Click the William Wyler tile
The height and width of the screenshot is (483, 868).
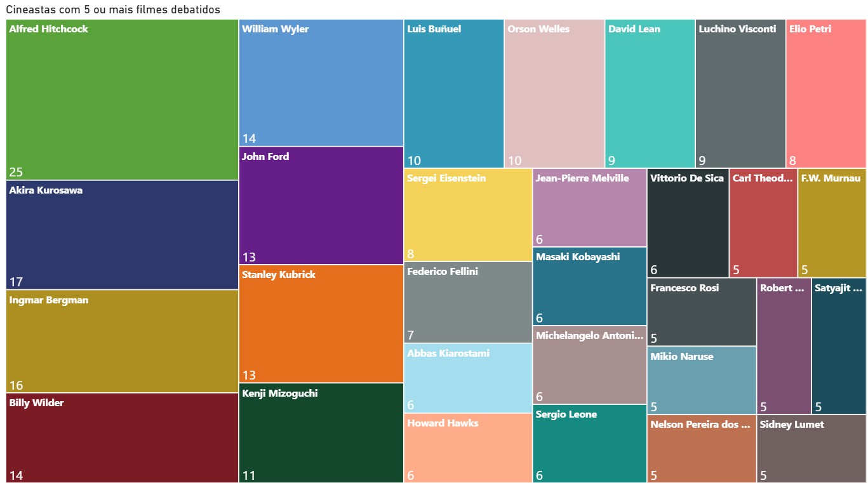321,83
